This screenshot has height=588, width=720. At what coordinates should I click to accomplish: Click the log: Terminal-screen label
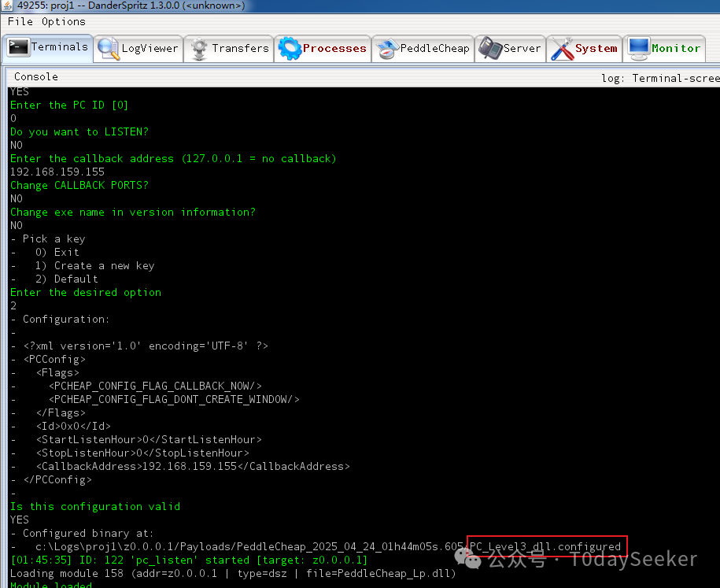tap(660, 78)
